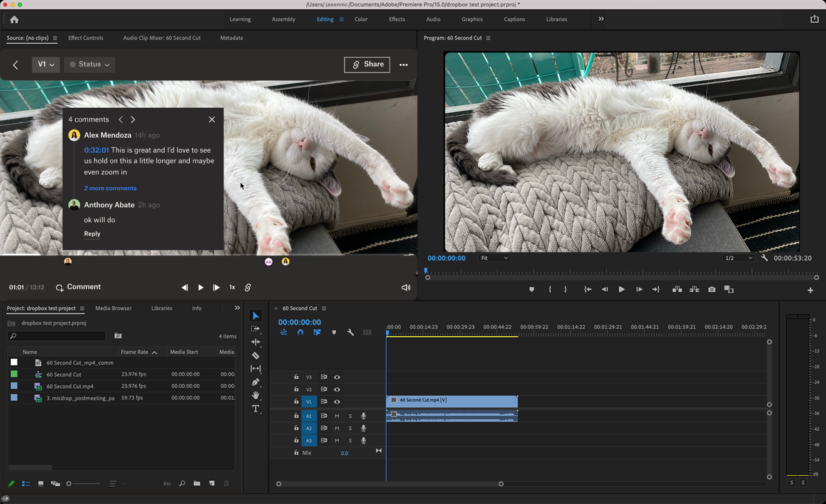Screen dimensions: 826x504
Task: Open the Status dropdown in the review panel
Action: click(90, 64)
